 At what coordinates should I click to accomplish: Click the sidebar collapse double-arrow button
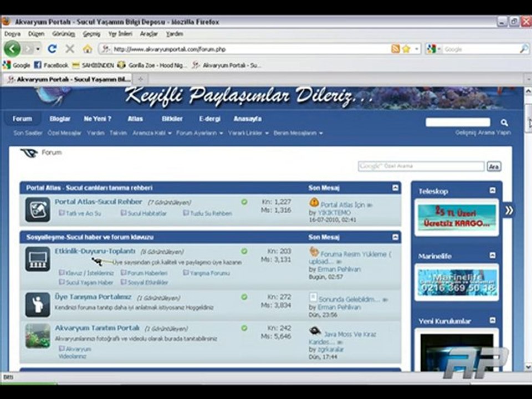coord(509,211)
